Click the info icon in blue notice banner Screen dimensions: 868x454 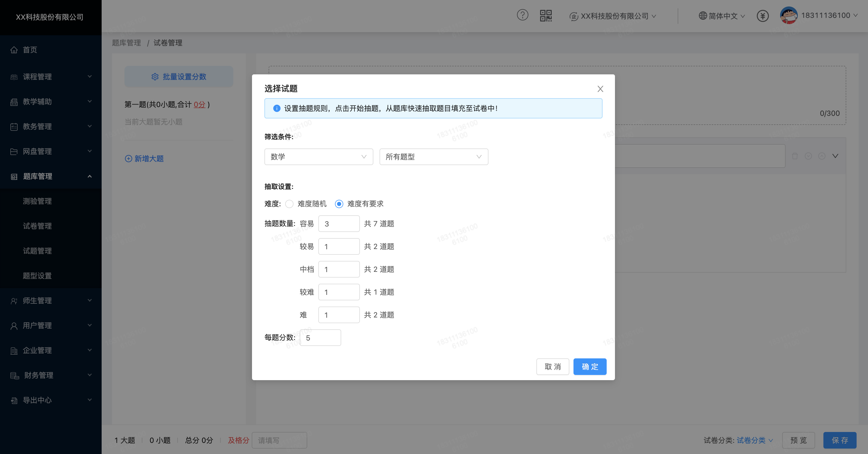[x=277, y=108]
